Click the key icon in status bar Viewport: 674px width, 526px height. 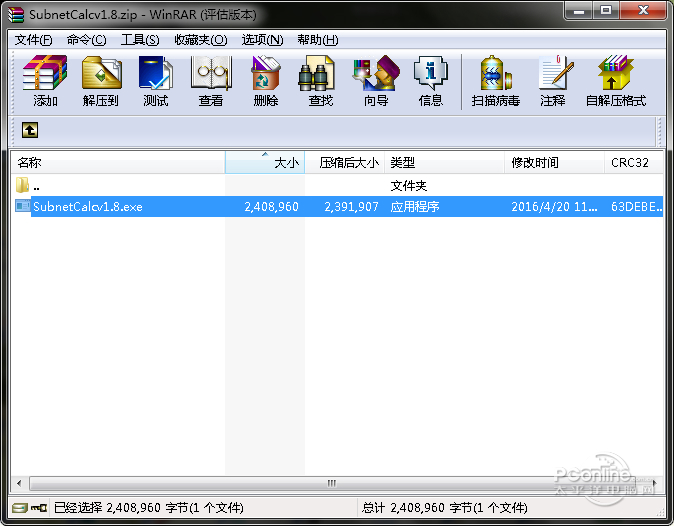pyautogui.click(x=39, y=508)
